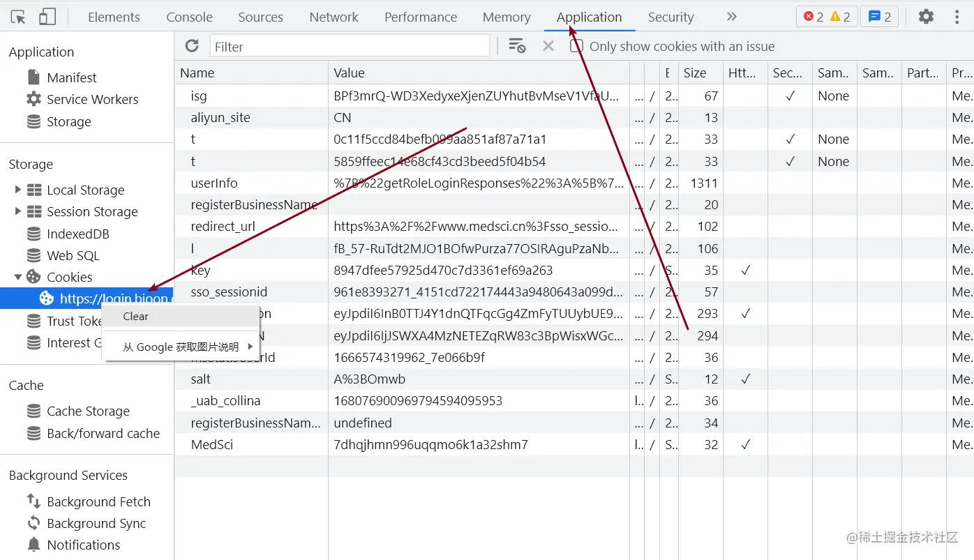Select Session Storage in sidebar
The image size is (974, 560).
(92, 211)
